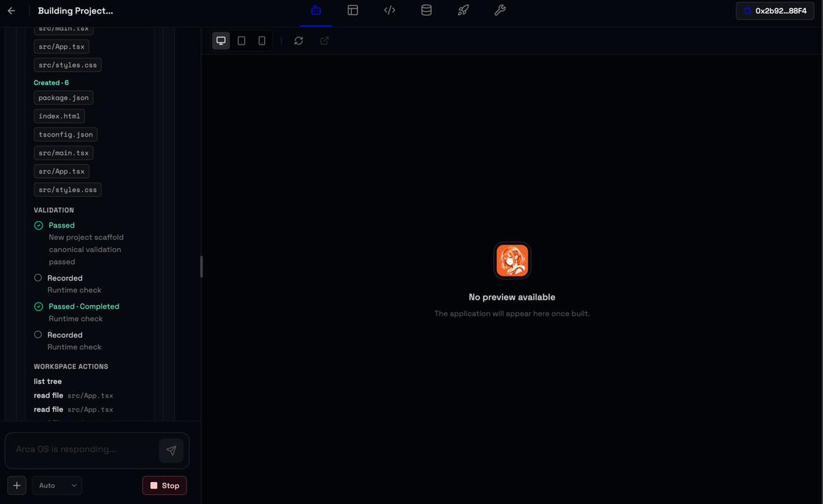Click 'The application will appear here once built.'

coord(512,313)
